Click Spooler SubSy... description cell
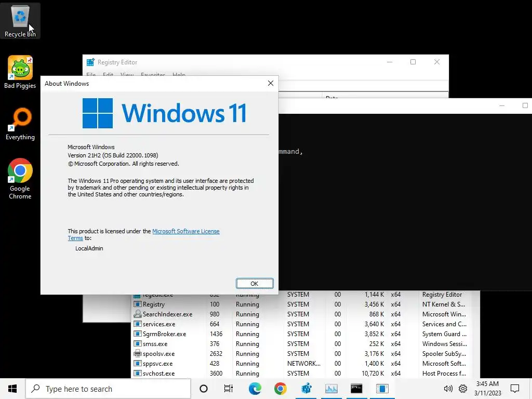 444,353
